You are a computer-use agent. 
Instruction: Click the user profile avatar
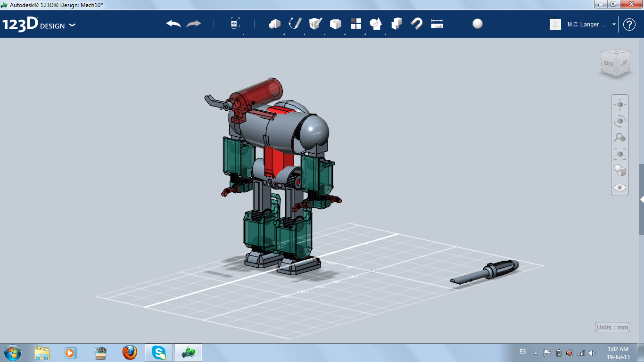pyautogui.click(x=555, y=24)
